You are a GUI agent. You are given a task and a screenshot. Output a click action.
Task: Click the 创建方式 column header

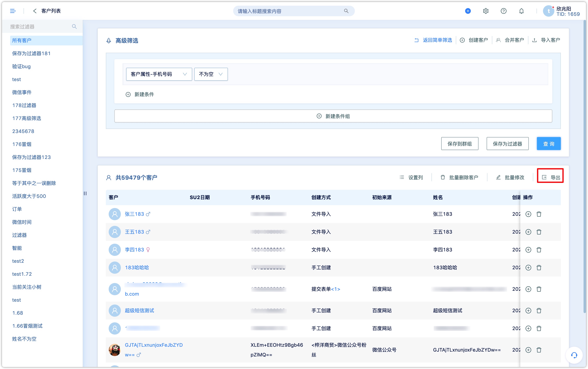321,197
